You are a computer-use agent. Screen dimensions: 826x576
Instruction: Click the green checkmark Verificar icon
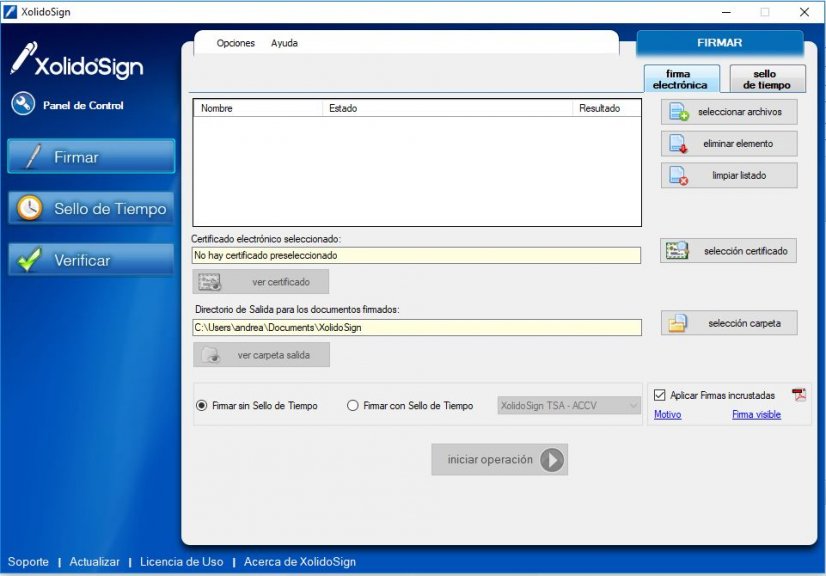click(30, 259)
